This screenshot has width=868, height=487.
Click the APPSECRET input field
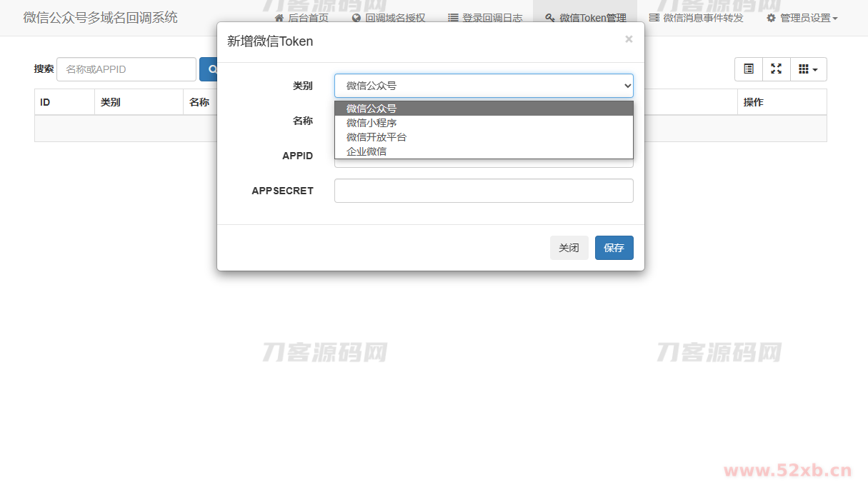click(x=484, y=191)
